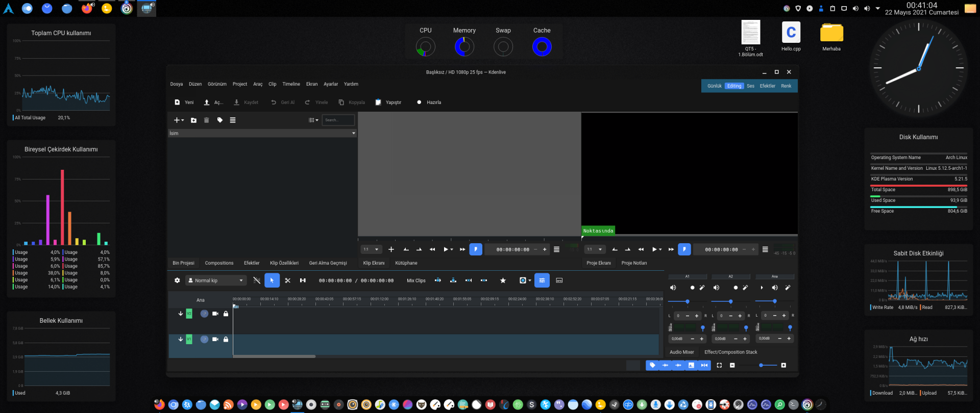The width and height of the screenshot is (980, 413).
Task: Switch to the Kütüphane tab
Action: pos(406,263)
